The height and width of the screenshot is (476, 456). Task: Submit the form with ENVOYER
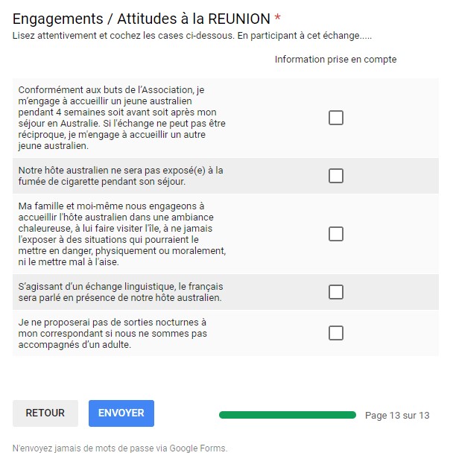121,413
